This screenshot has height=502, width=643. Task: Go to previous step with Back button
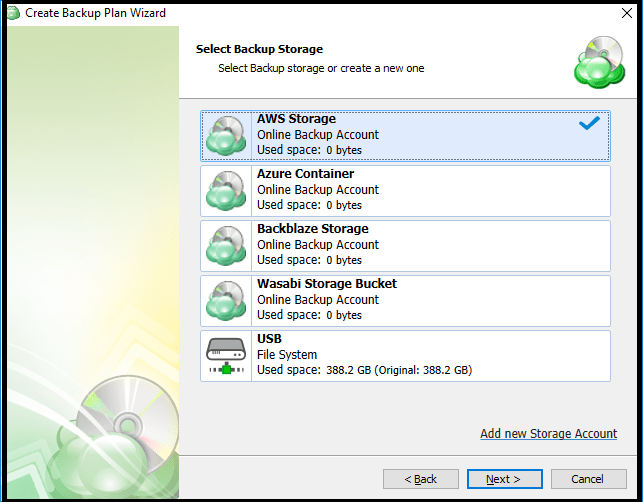coord(420,479)
